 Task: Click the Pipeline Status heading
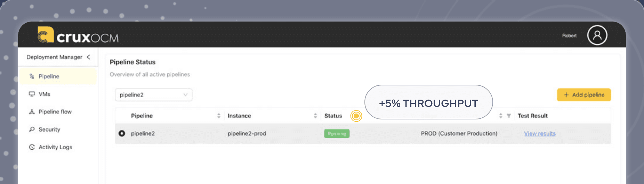[x=132, y=62]
